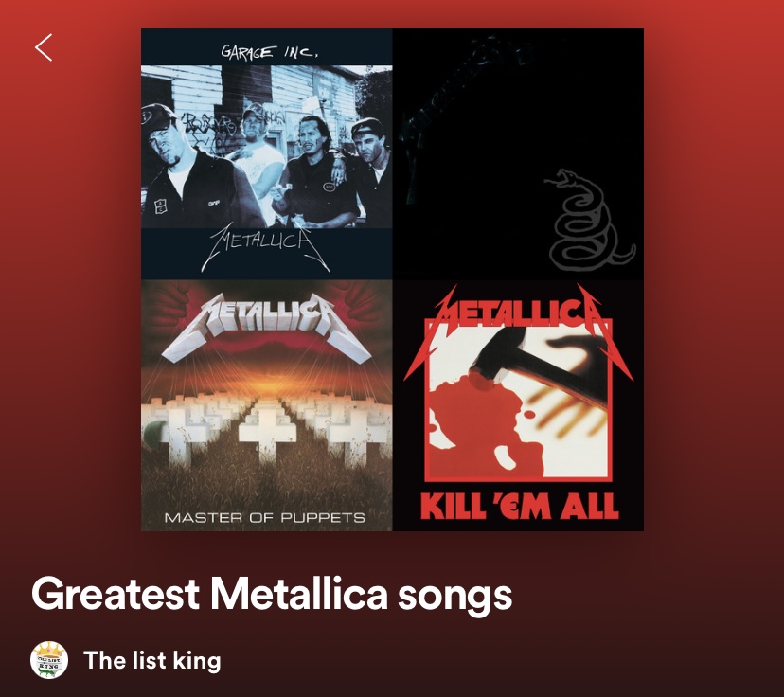Image resolution: width=784 pixels, height=697 pixels.
Task: Go back using the left arrow
Action: point(44,47)
